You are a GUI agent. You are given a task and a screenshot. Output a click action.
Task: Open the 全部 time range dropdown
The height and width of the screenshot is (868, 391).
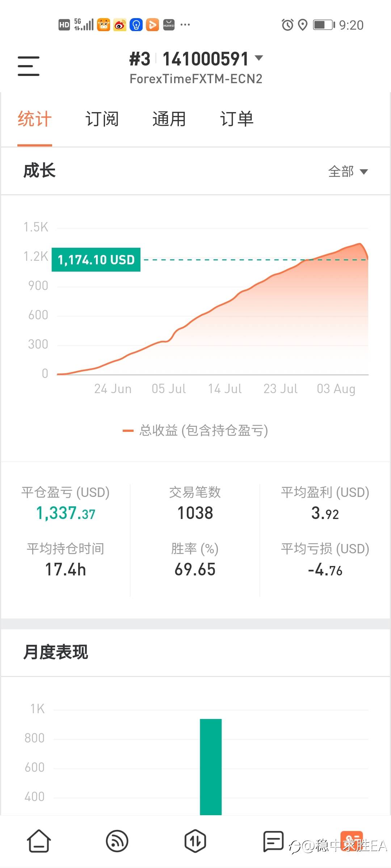pyautogui.click(x=348, y=171)
